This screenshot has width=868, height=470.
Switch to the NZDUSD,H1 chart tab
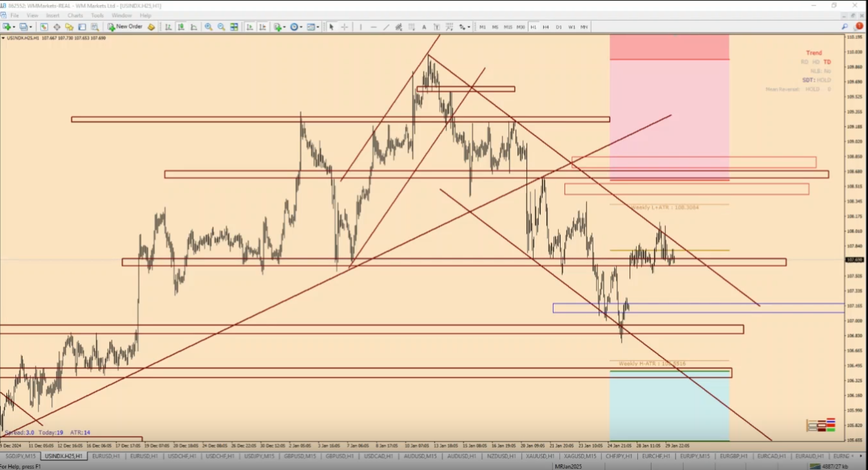tap(501, 456)
